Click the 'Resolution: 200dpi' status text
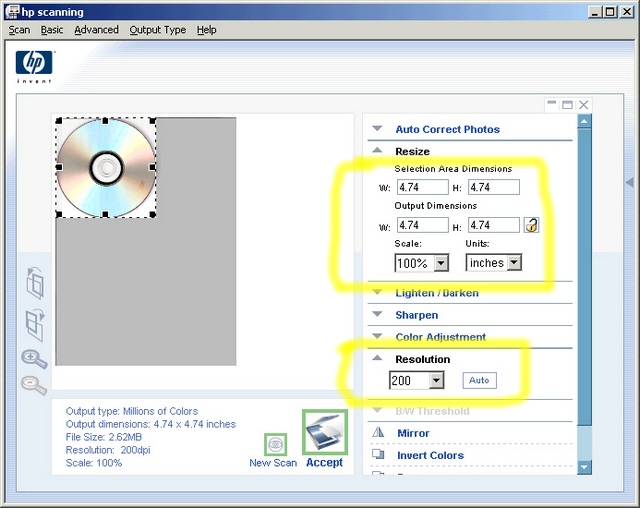 (x=108, y=450)
